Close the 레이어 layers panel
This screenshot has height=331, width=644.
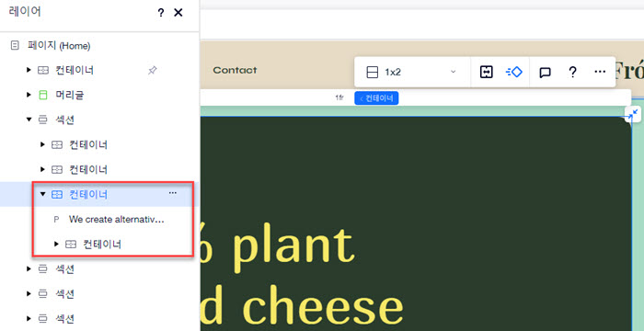(178, 13)
